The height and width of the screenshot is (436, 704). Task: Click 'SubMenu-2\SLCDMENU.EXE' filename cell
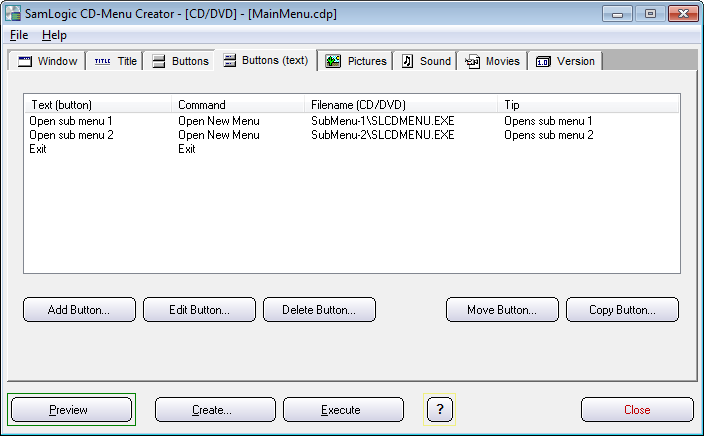click(x=383, y=135)
